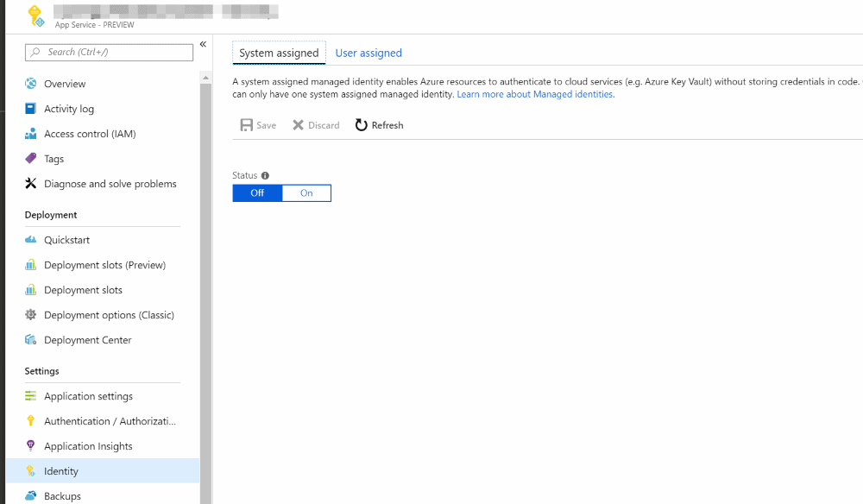Click the App Service key icon in header
863x504 pixels.
(36, 16)
